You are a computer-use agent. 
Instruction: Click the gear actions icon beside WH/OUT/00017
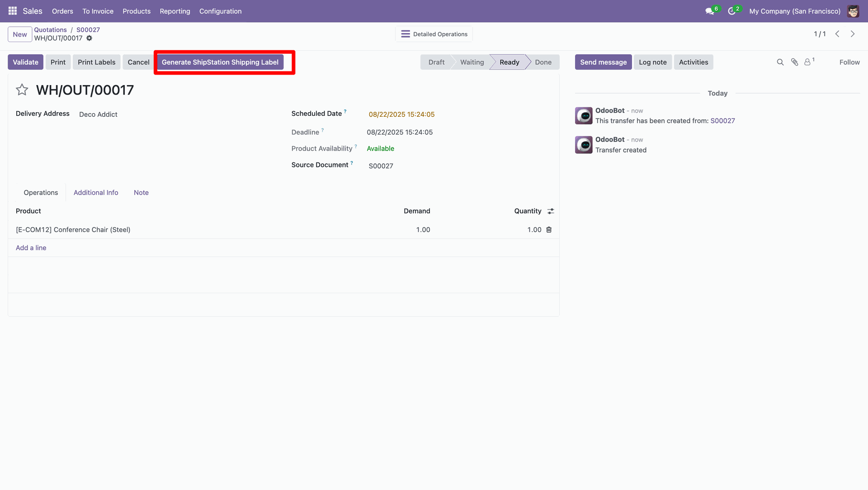pos(90,38)
